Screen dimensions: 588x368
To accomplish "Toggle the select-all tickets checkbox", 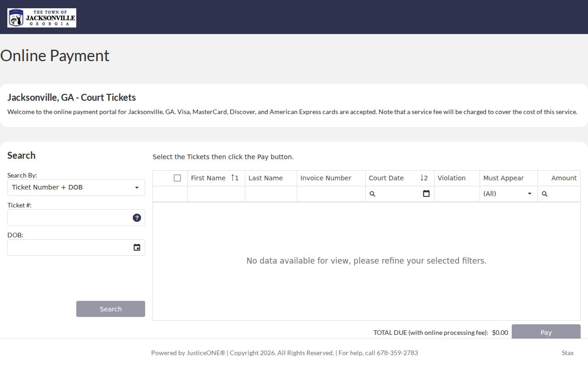I will click(x=177, y=178).
